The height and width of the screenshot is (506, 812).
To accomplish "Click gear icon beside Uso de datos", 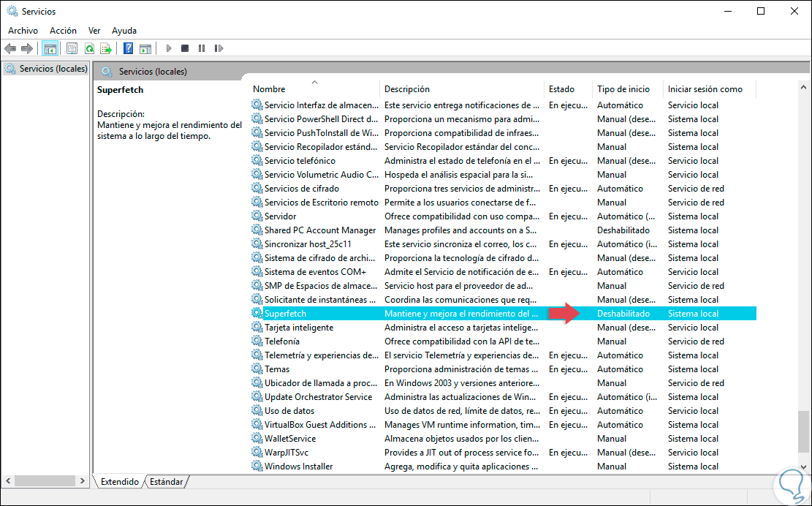I will [x=257, y=410].
